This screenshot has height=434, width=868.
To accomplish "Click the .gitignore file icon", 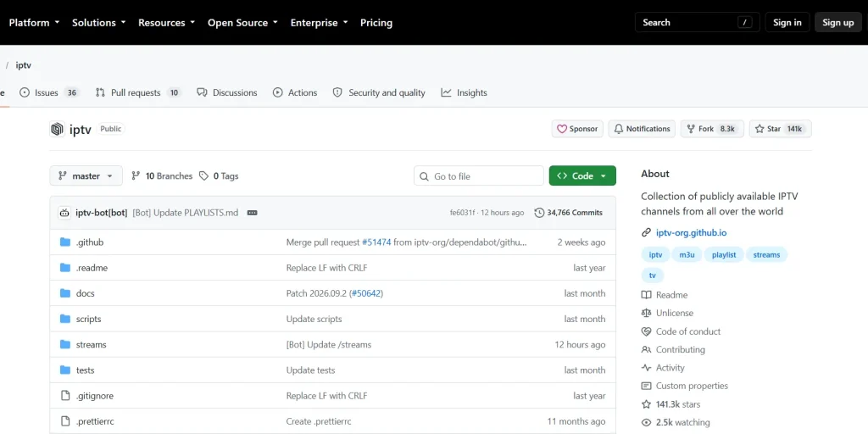I will 65,395.
